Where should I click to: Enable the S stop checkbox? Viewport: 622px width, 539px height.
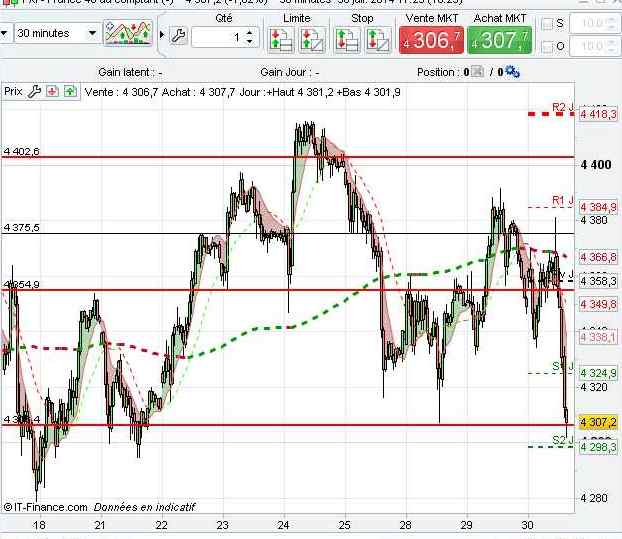point(547,24)
